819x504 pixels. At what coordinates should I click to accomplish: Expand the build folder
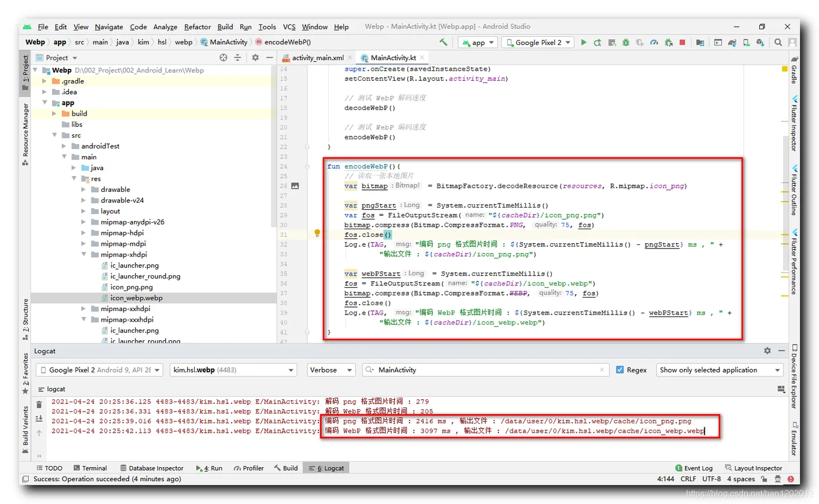tap(55, 113)
